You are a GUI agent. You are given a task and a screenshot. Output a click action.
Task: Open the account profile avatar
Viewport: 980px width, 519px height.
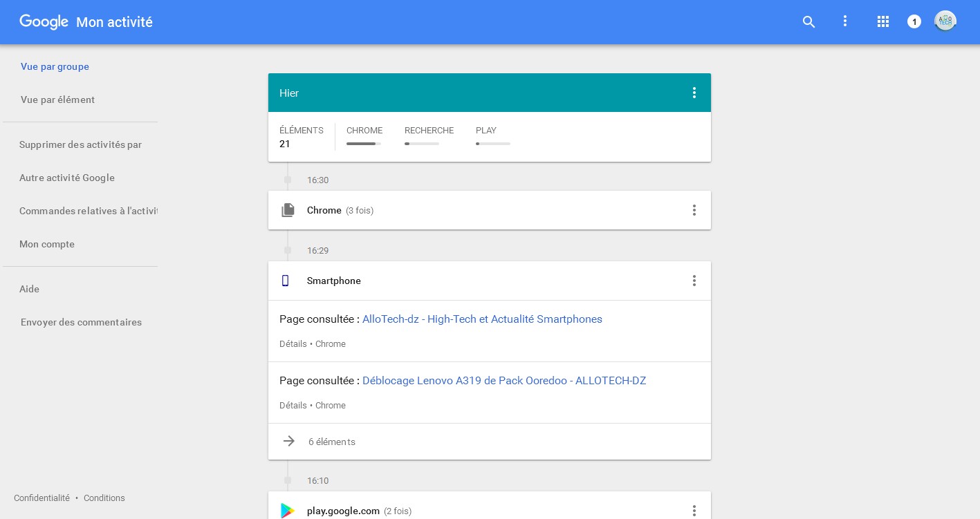pyautogui.click(x=945, y=21)
